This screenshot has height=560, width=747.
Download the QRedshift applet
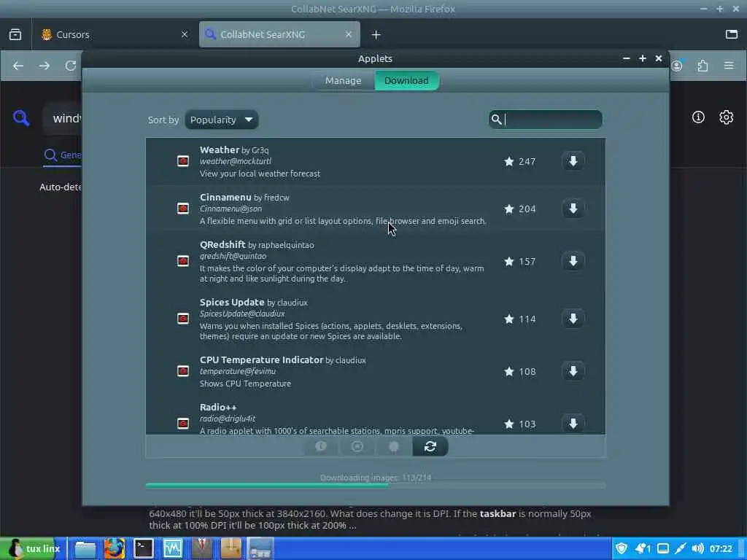click(573, 261)
